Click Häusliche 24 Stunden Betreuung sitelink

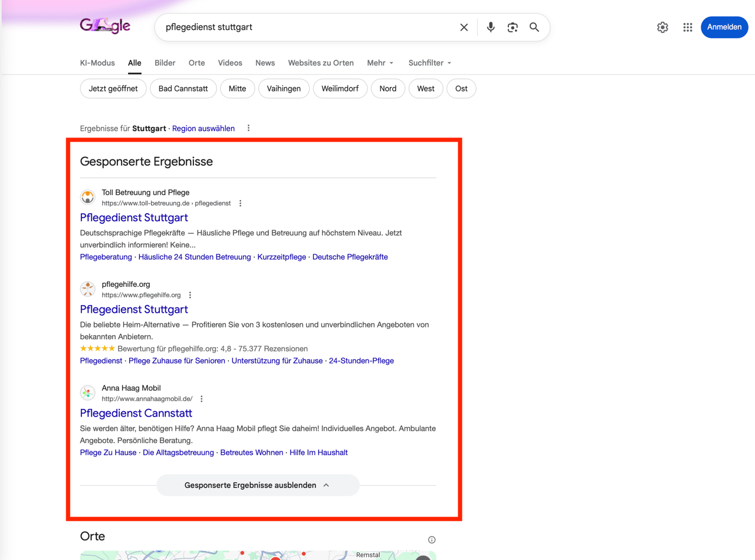click(x=195, y=257)
